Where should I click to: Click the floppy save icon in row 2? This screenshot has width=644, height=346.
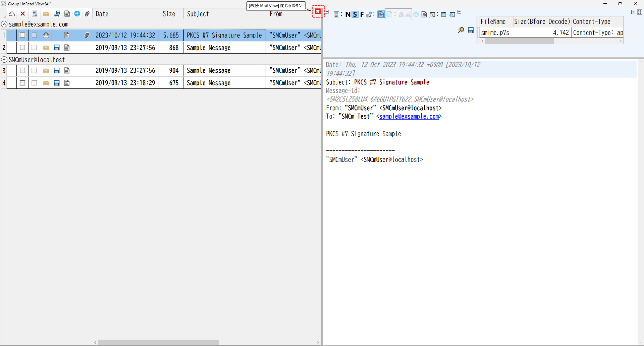(57, 48)
